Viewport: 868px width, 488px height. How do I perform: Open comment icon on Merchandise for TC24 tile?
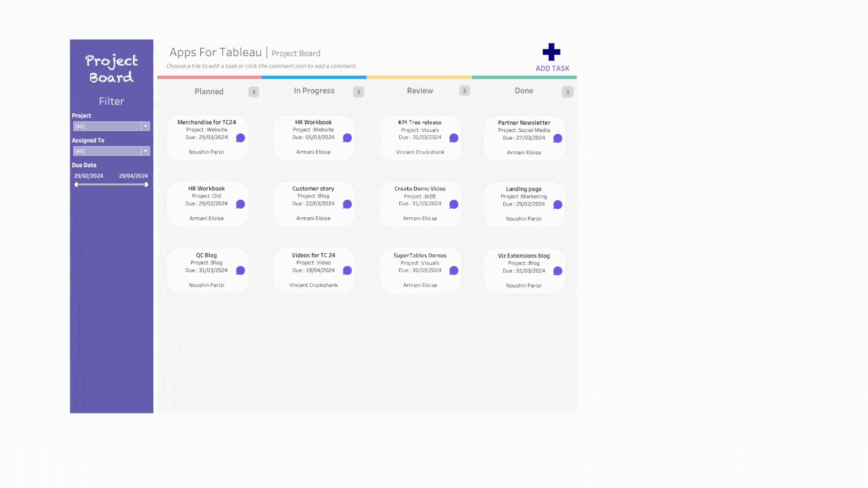pyautogui.click(x=241, y=138)
